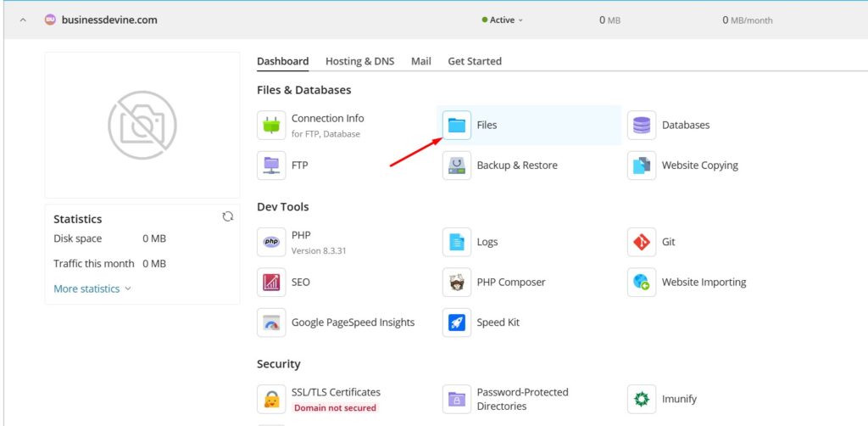The width and height of the screenshot is (868, 426).
Task: Open the SEO icon
Action: tap(271, 283)
